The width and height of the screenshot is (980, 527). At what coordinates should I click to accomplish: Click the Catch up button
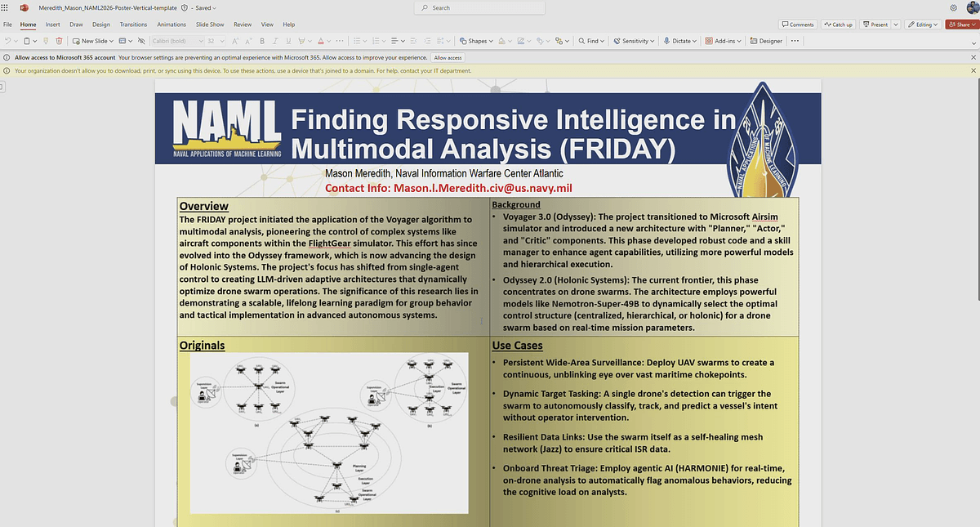(838, 25)
